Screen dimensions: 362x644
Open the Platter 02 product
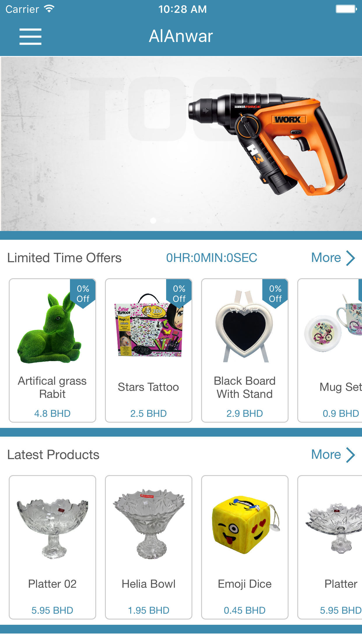click(52, 547)
